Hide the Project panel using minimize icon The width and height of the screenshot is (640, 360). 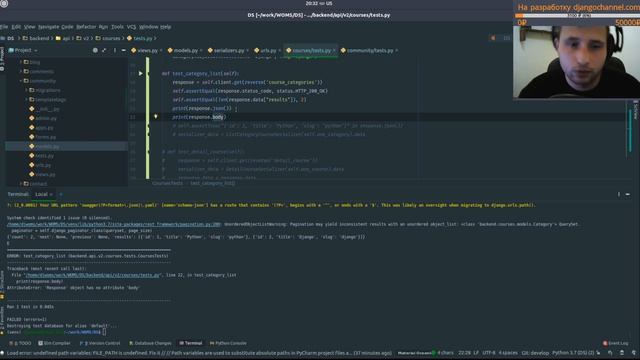123,50
